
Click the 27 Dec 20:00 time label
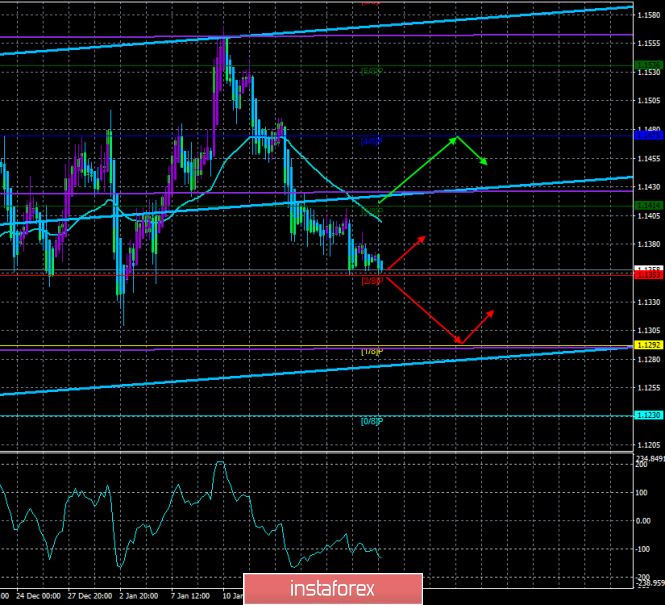[x=90, y=596]
